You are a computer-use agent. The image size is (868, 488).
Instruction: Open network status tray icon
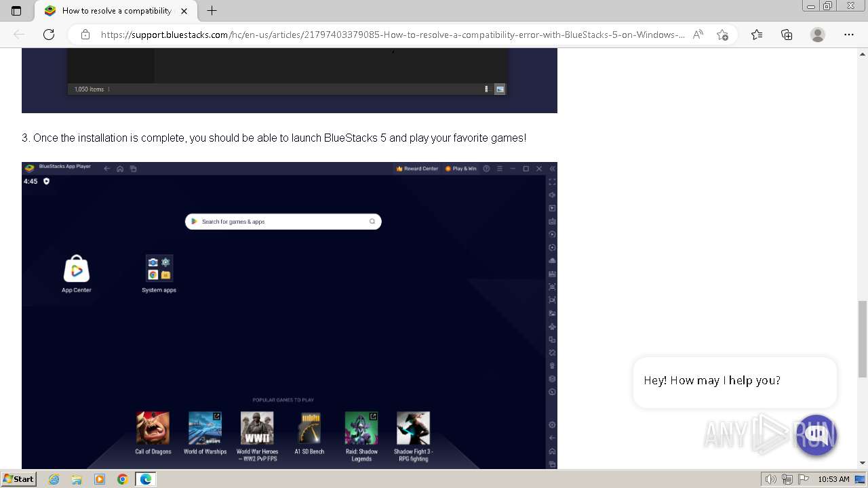(x=787, y=479)
